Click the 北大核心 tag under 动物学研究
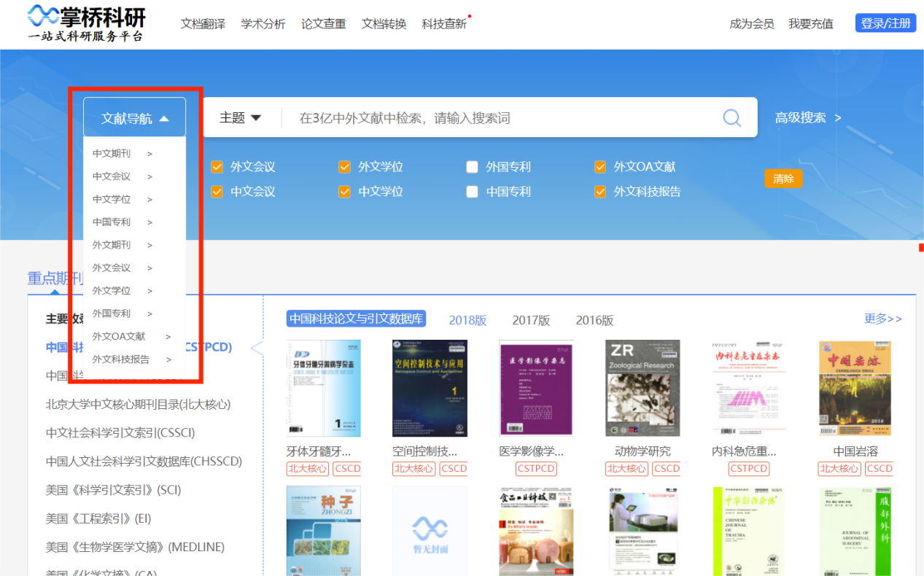The image size is (924, 576). (x=626, y=469)
